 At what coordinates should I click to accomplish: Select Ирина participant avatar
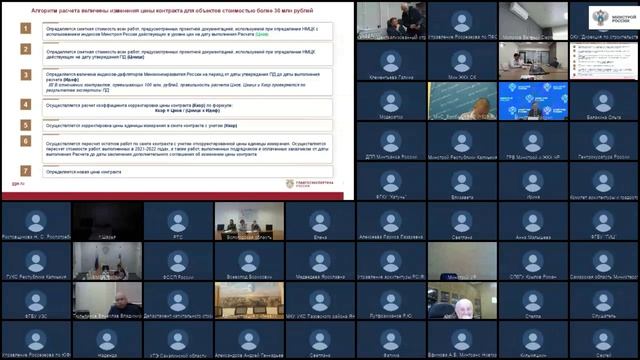[x=533, y=182]
